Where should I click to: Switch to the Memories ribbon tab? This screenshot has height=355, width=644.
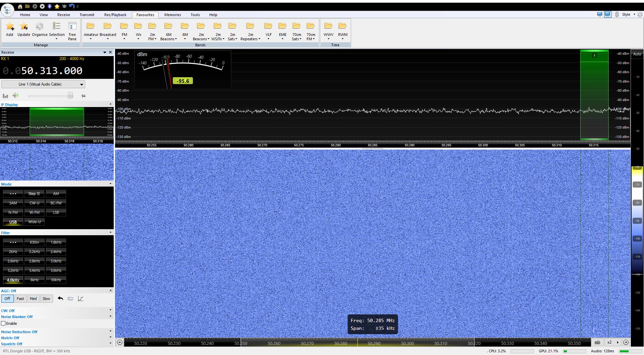(172, 15)
